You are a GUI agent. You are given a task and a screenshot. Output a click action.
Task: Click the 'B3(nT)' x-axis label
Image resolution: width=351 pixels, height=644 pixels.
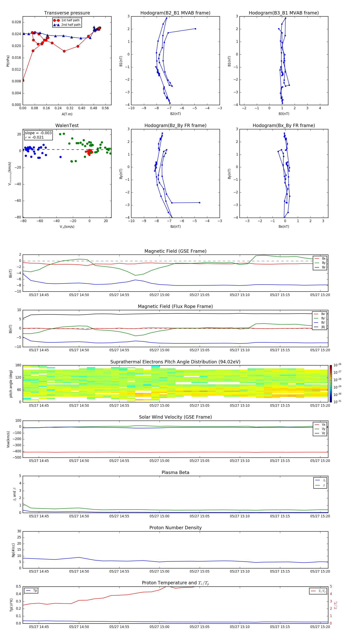(284, 114)
